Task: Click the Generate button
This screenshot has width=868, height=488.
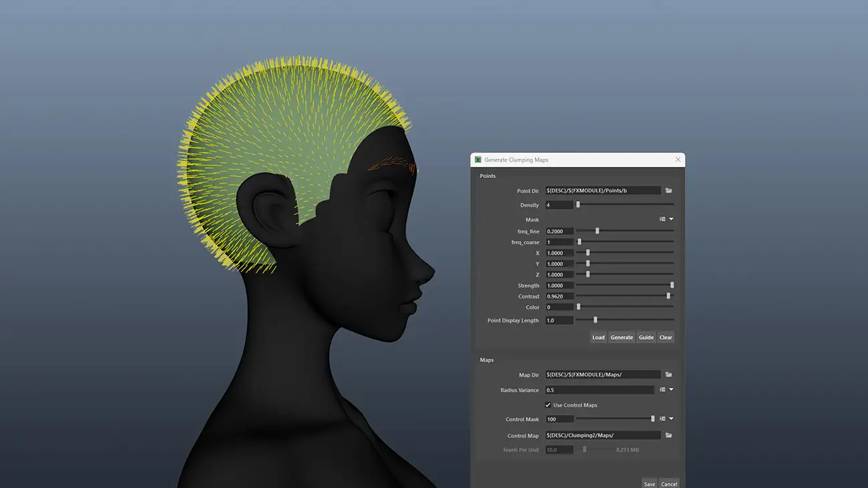Action: click(622, 337)
